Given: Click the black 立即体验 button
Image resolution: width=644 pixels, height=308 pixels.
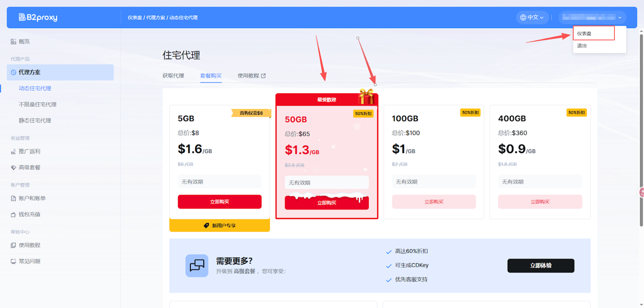Looking at the screenshot, I should (x=541, y=265).
